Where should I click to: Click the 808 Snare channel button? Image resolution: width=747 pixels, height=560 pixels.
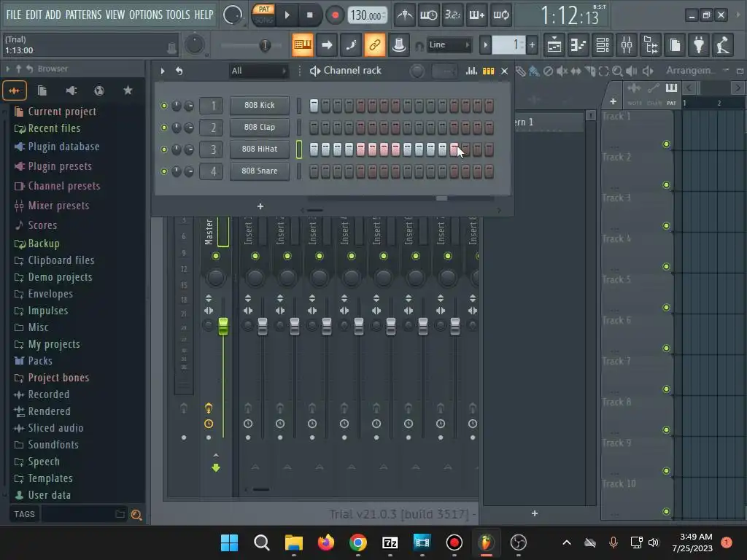(259, 171)
